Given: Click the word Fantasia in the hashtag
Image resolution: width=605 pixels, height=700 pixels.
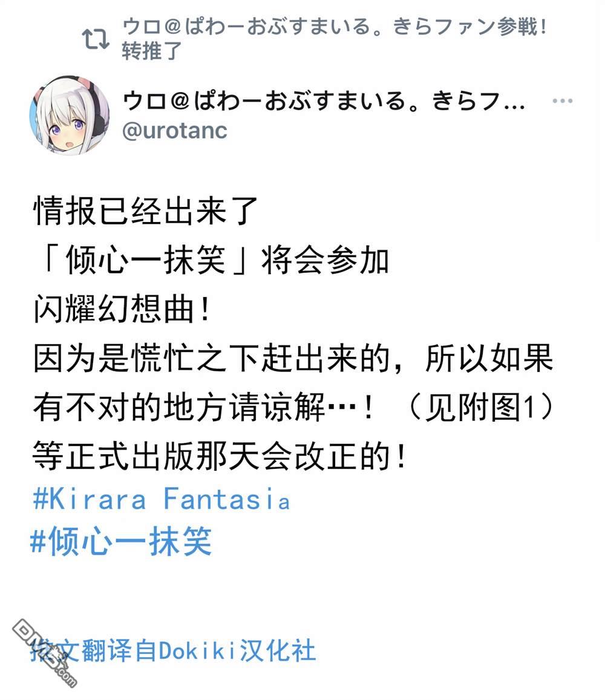Looking at the screenshot, I should (227, 499).
